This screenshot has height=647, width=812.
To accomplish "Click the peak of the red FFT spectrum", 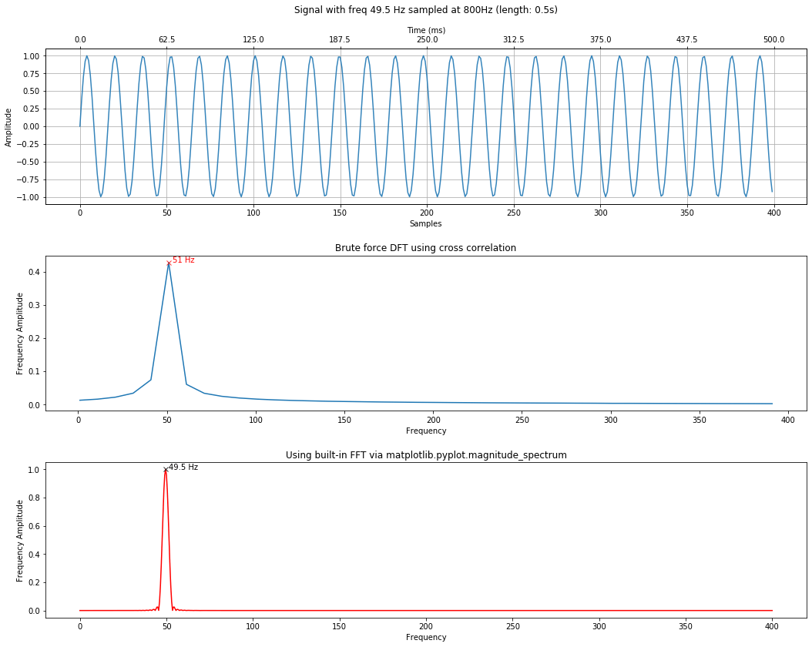I will click(165, 472).
